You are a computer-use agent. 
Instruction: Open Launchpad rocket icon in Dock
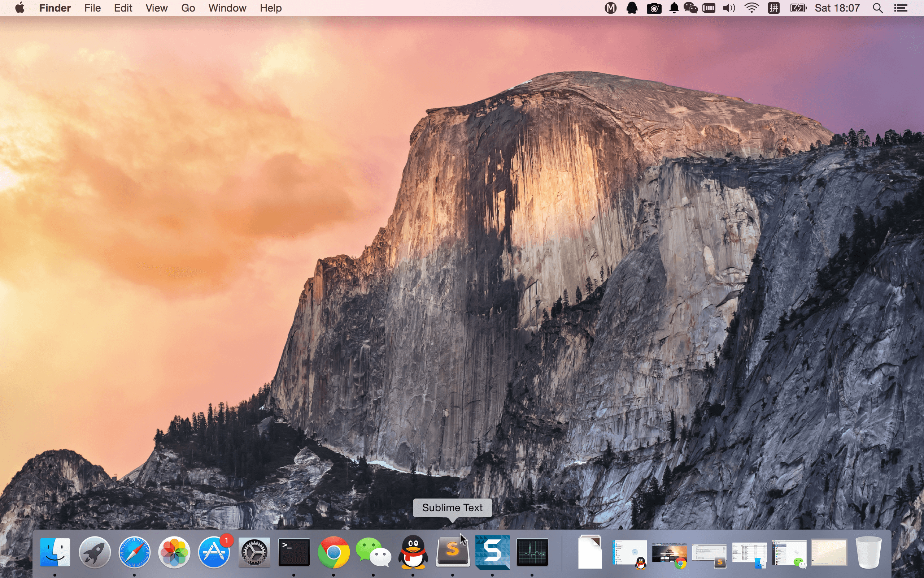95,552
